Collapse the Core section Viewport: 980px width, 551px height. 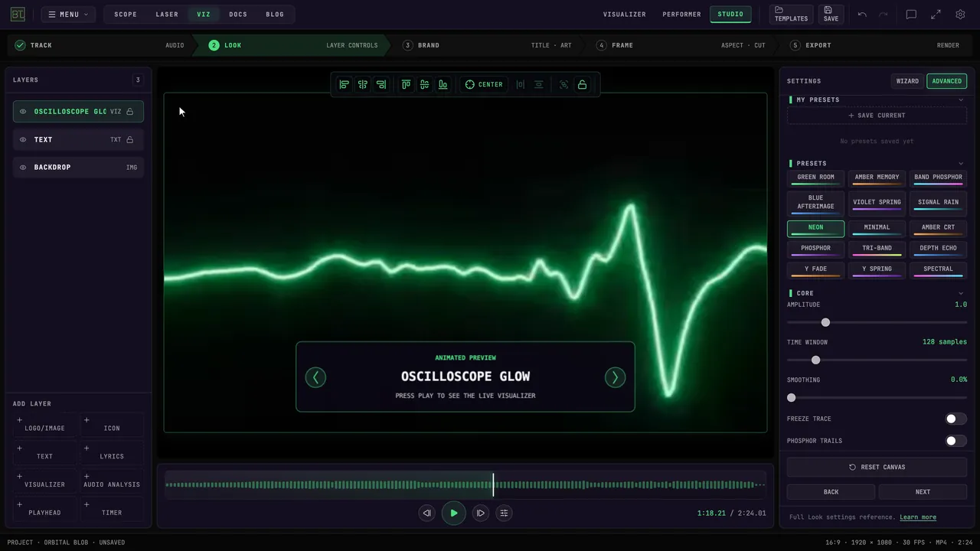tap(961, 293)
